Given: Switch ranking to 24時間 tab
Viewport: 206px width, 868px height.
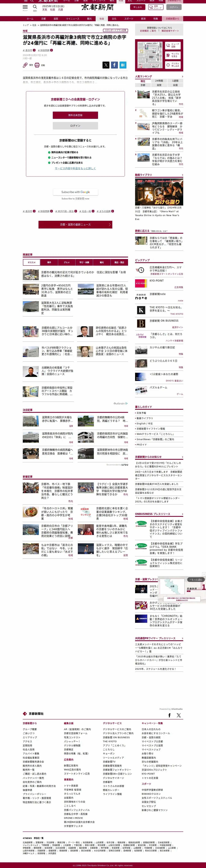Looking at the screenshot, I should [x=159, y=81].
